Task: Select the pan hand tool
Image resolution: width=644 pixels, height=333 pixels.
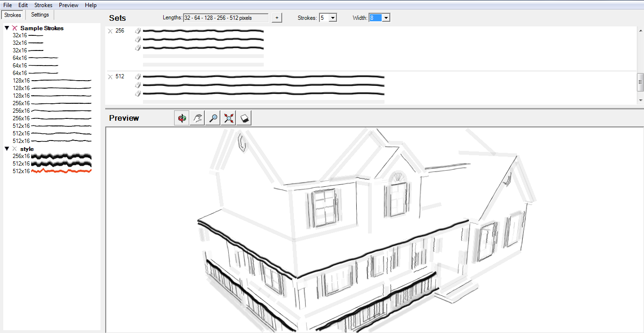Action: click(196, 117)
